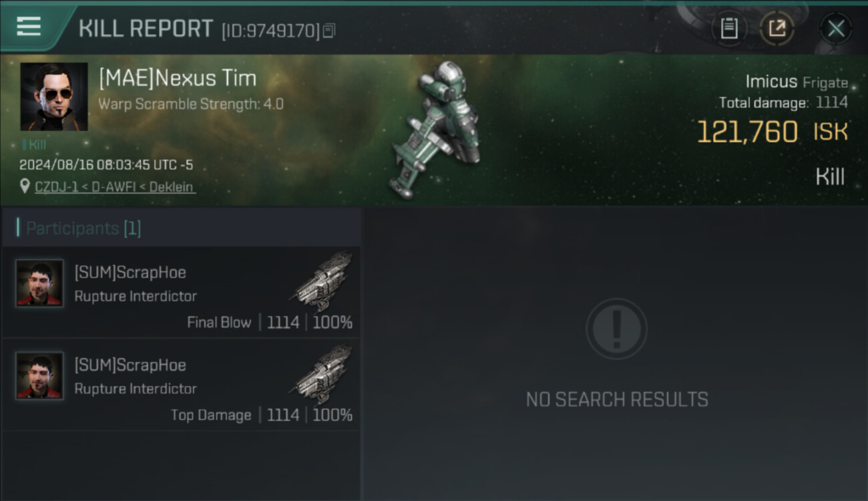This screenshot has height=501, width=868.
Task: Click the map pin location icon
Action: coord(25,187)
